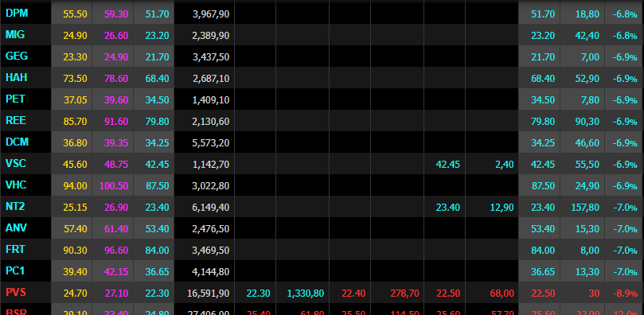Select GEG total volume 3,437,50

tap(211, 57)
